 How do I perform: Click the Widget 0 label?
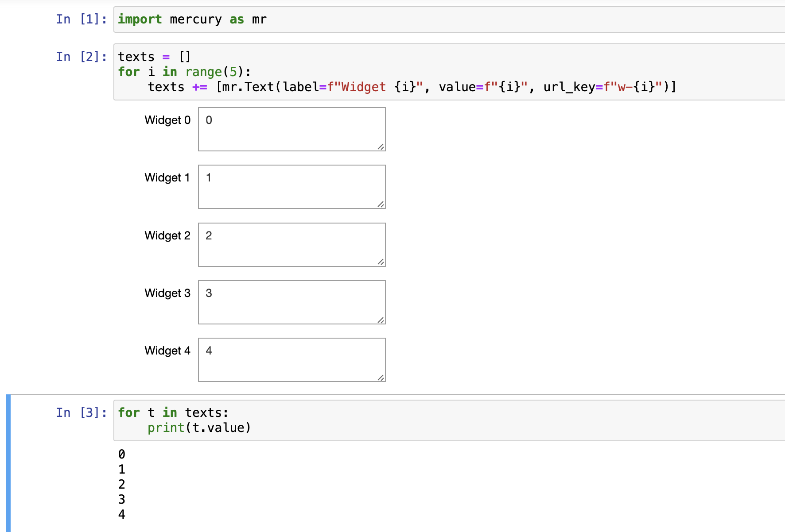(x=167, y=120)
